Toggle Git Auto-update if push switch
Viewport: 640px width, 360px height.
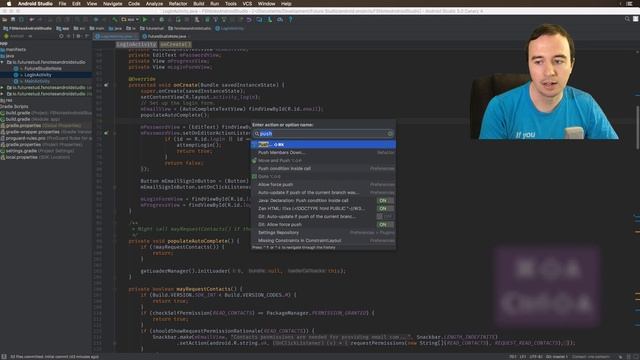[x=385, y=216]
